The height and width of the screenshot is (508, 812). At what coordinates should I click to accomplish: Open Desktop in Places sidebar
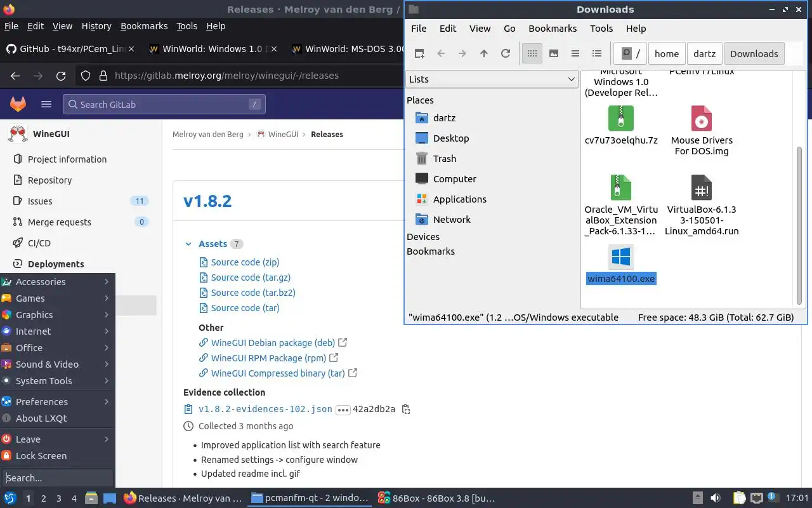click(x=451, y=138)
